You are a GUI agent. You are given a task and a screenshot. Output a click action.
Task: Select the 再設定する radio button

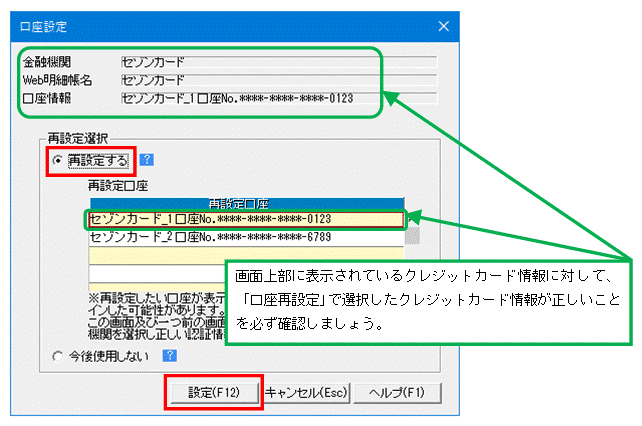click(58, 161)
